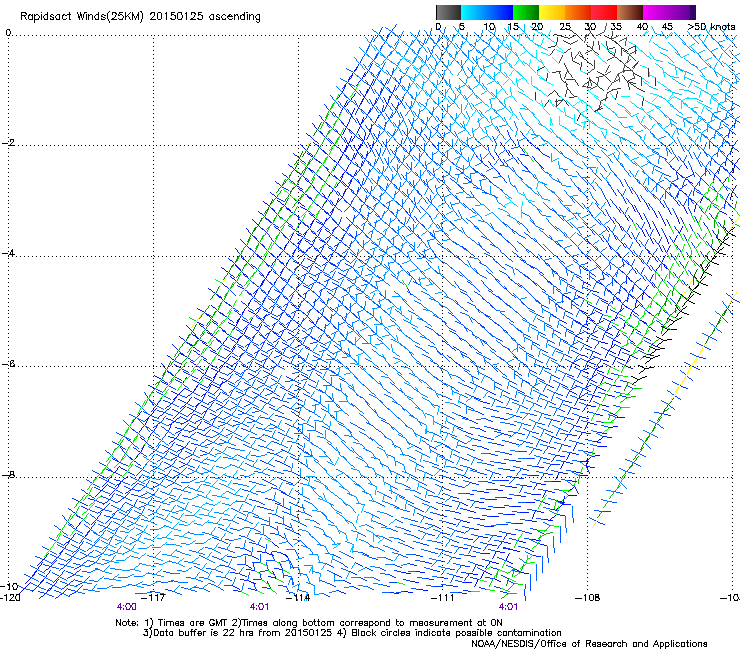Click the red 30-35 knots color segment

(x=604, y=12)
